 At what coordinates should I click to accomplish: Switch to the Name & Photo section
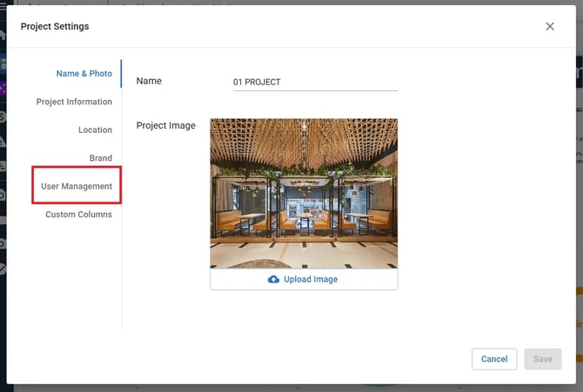84,74
